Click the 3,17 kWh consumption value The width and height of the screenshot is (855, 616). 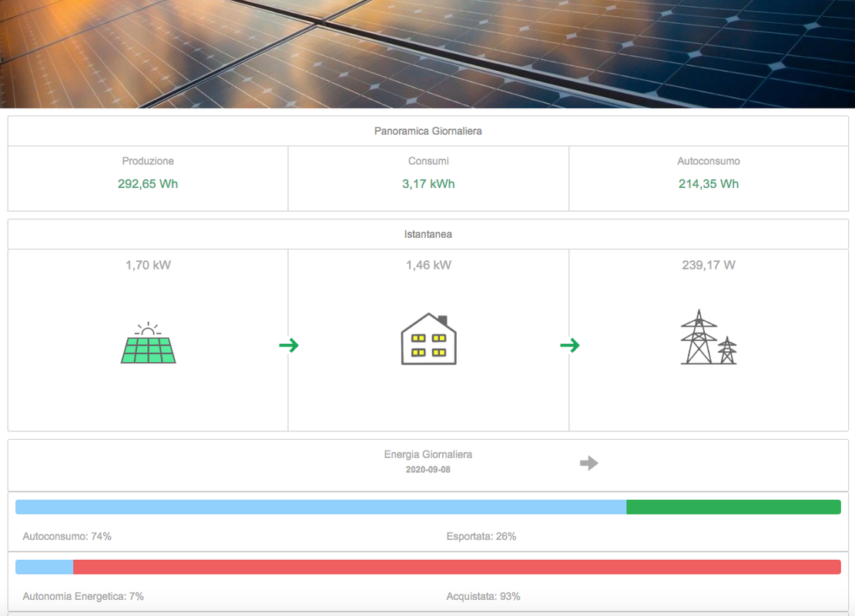point(428,184)
